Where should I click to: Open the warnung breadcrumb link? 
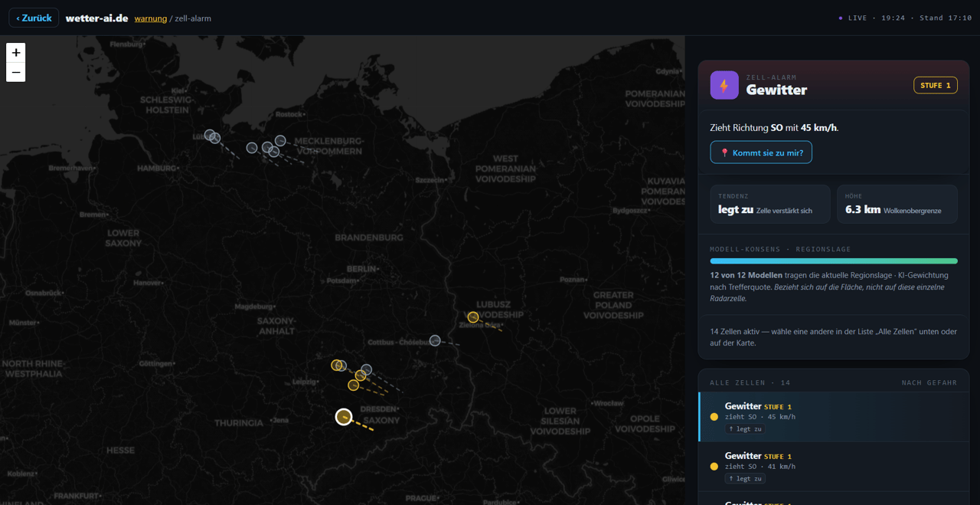pyautogui.click(x=151, y=18)
